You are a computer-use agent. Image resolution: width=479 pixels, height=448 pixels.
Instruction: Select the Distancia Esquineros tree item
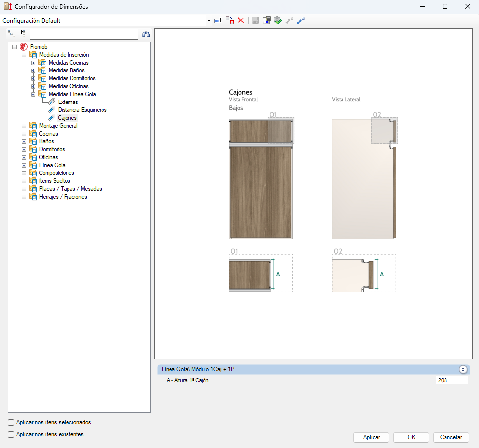82,110
